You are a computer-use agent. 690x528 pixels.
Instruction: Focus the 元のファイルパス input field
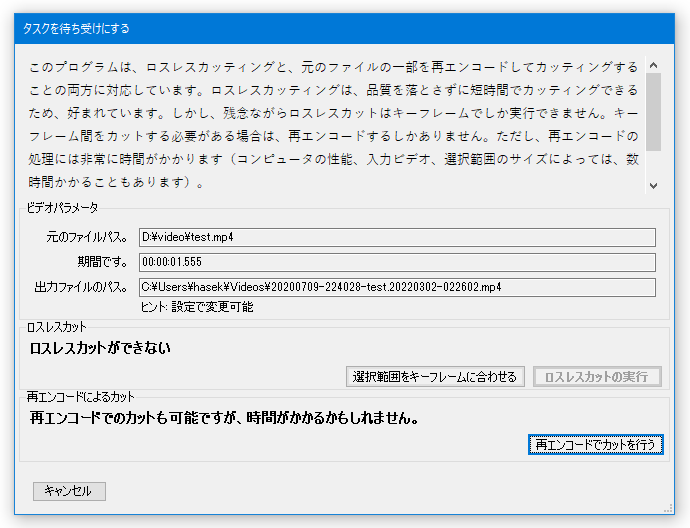[397, 237]
